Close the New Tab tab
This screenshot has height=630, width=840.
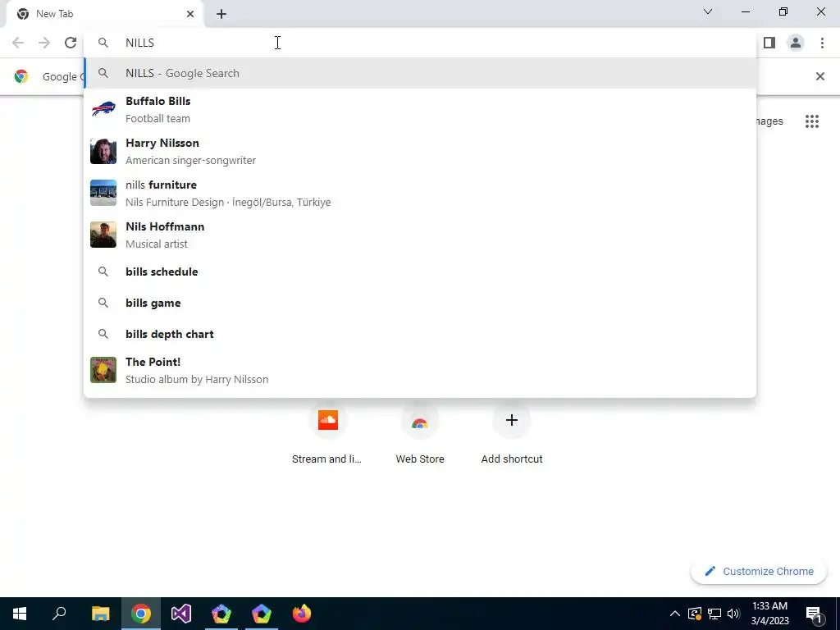click(190, 14)
